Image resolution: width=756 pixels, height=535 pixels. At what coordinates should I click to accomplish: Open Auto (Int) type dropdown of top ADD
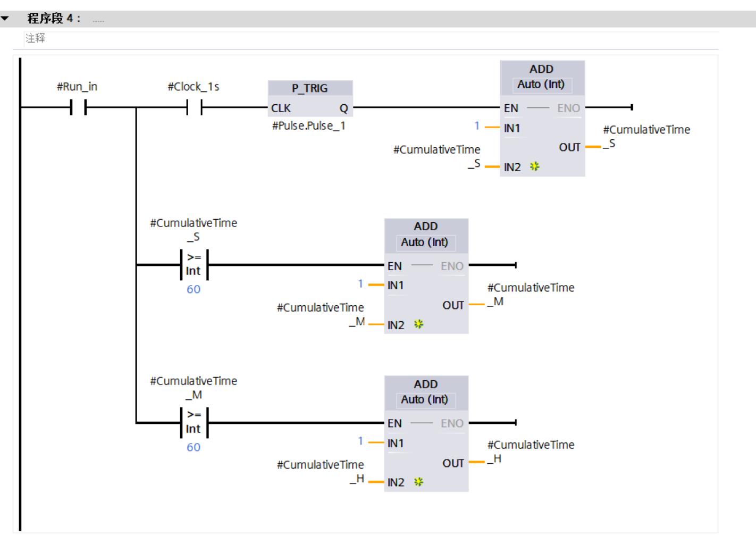coord(541,85)
